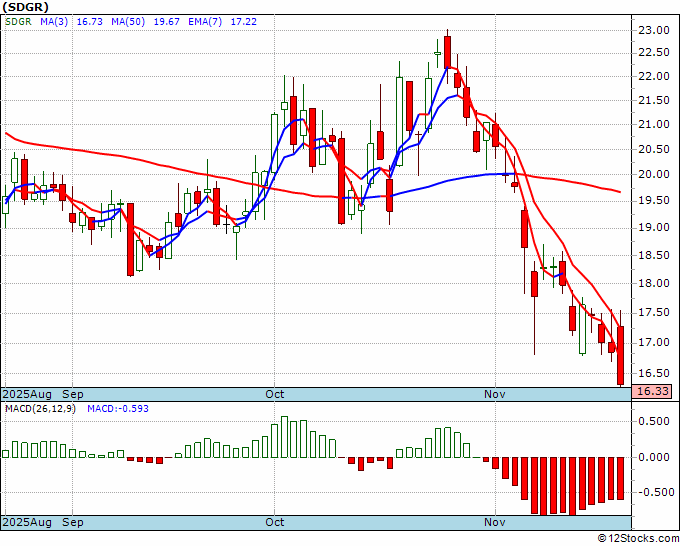Click the 19.67 MA(50) value text
680x546 pixels.
(x=167, y=21)
